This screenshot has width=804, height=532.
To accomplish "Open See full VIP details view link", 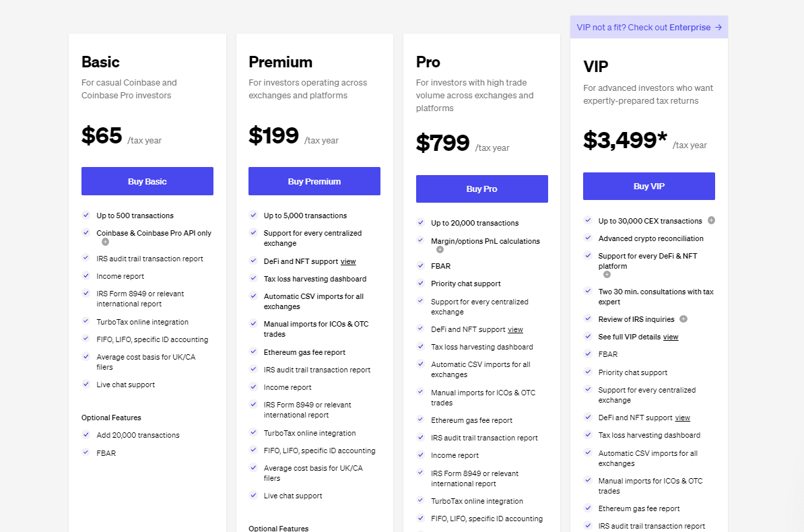I will click(x=671, y=337).
